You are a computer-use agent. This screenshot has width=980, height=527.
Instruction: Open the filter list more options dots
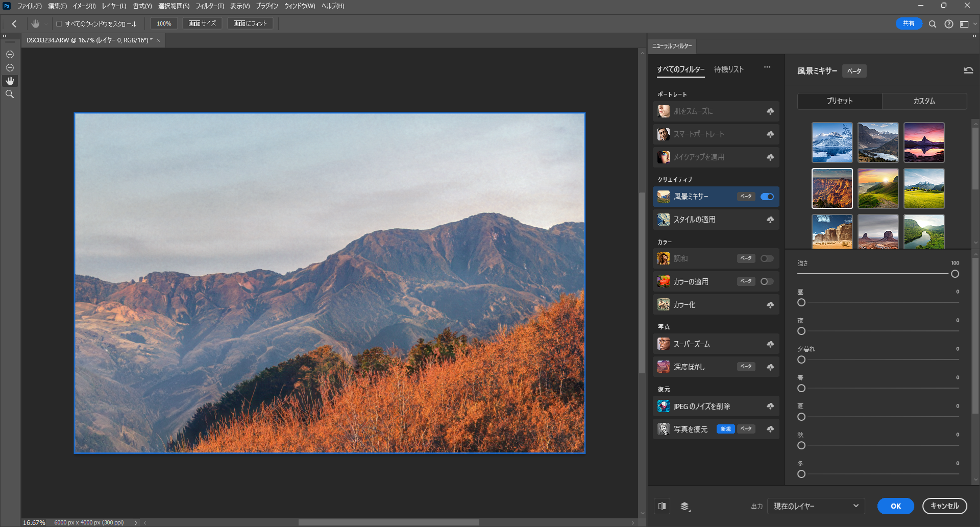[767, 67]
